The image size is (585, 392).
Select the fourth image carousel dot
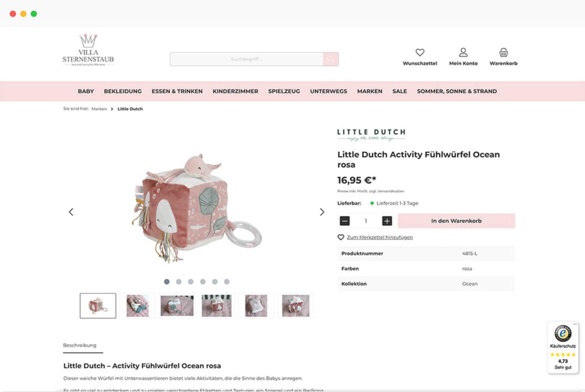[x=203, y=282]
